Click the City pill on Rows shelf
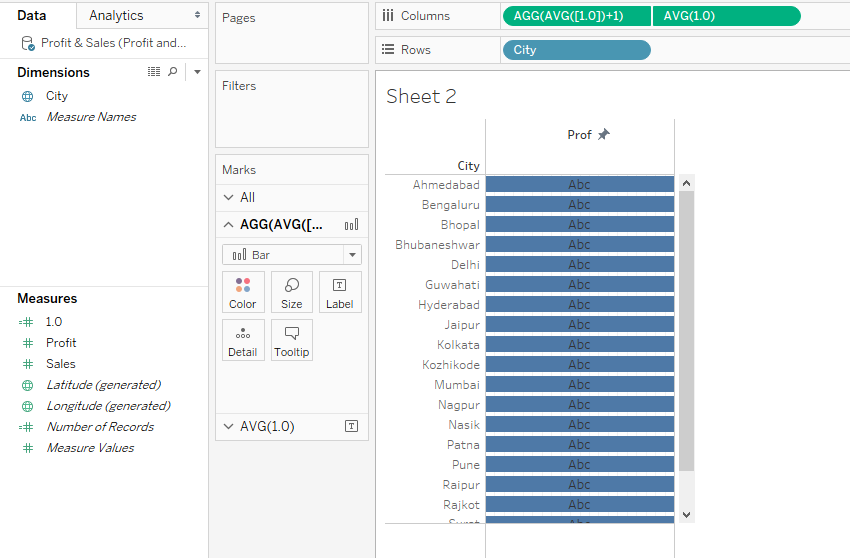Image resolution: width=850 pixels, height=558 pixels. point(576,50)
